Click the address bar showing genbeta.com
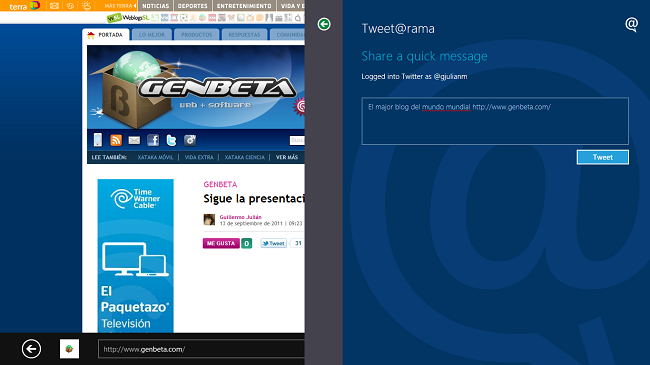The image size is (650, 365). [x=201, y=349]
